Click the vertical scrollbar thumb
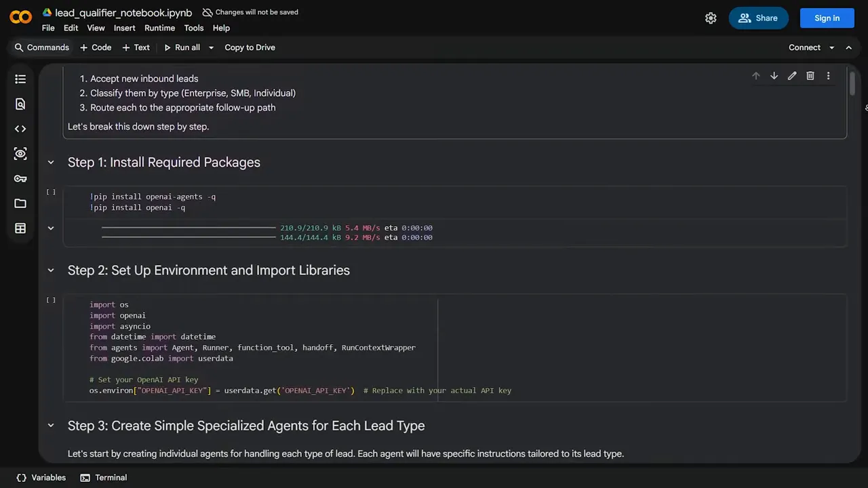Image resolution: width=868 pixels, height=488 pixels. [x=852, y=82]
